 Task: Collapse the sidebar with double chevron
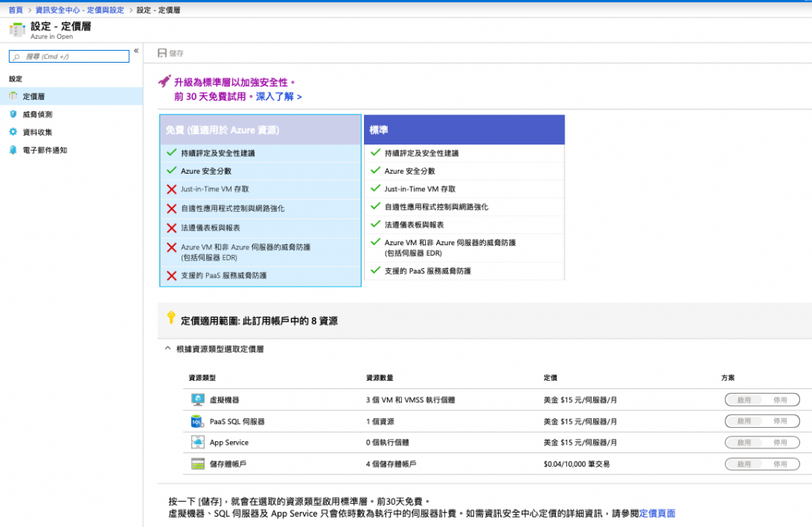click(136, 51)
